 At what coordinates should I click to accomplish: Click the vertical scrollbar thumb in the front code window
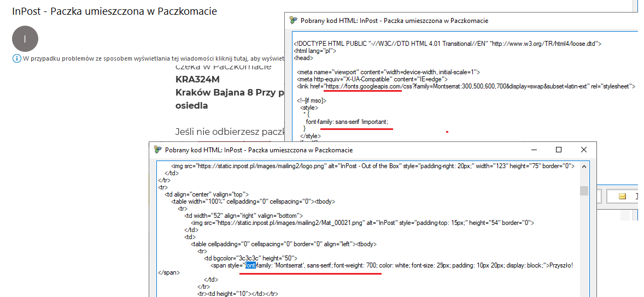point(584,191)
